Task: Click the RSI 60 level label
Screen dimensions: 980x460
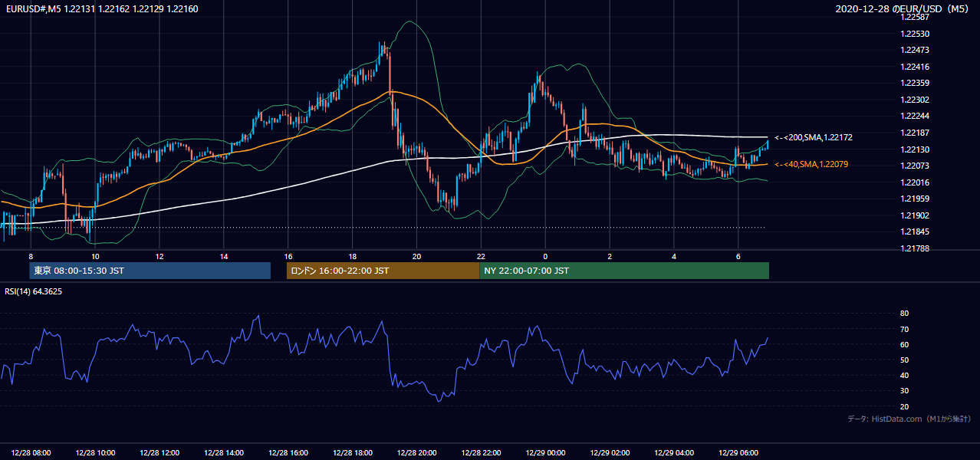Action: click(x=904, y=344)
